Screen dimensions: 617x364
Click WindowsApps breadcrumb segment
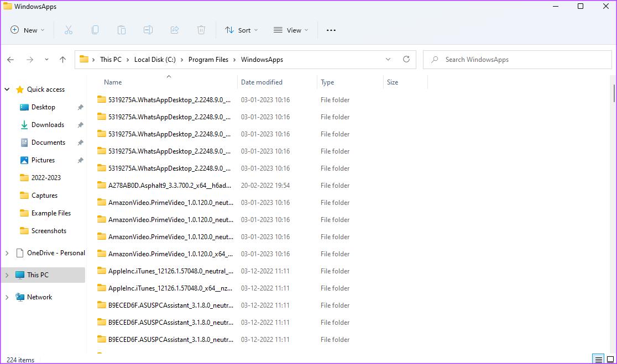pyautogui.click(x=262, y=60)
